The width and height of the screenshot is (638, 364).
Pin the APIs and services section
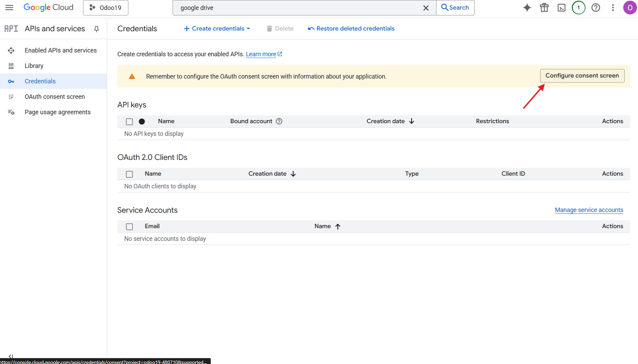(x=96, y=29)
